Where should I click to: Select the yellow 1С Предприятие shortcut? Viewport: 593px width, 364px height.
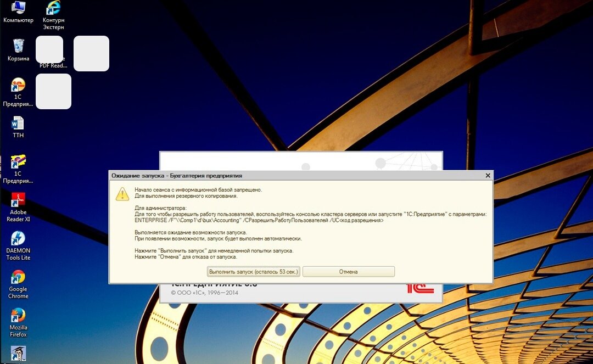click(18, 169)
